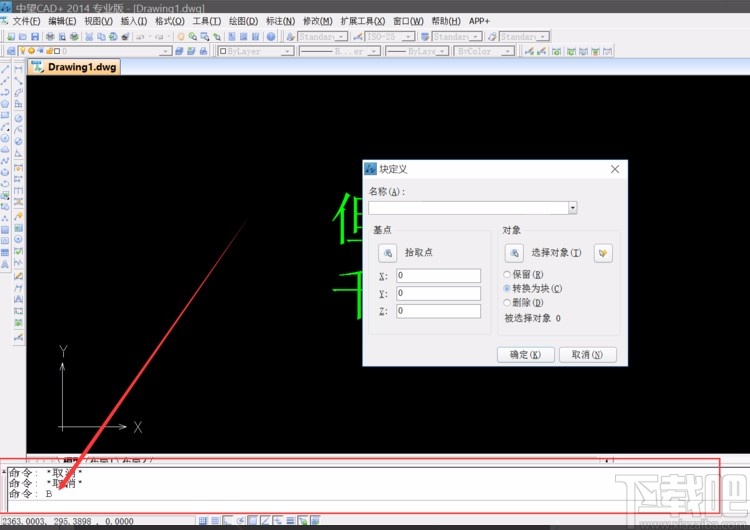Click the Select Objects icon button in dialog
This screenshot has width=750, height=530.
(514, 253)
